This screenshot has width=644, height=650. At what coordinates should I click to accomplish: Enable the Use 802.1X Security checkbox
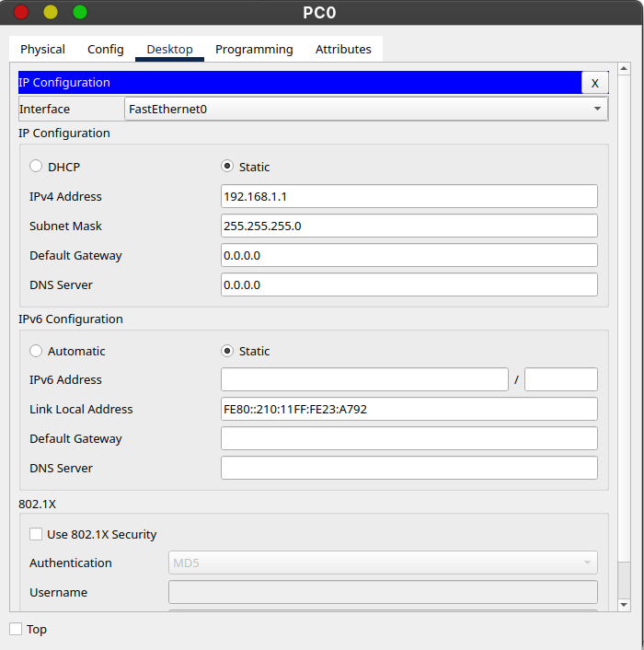[36, 534]
